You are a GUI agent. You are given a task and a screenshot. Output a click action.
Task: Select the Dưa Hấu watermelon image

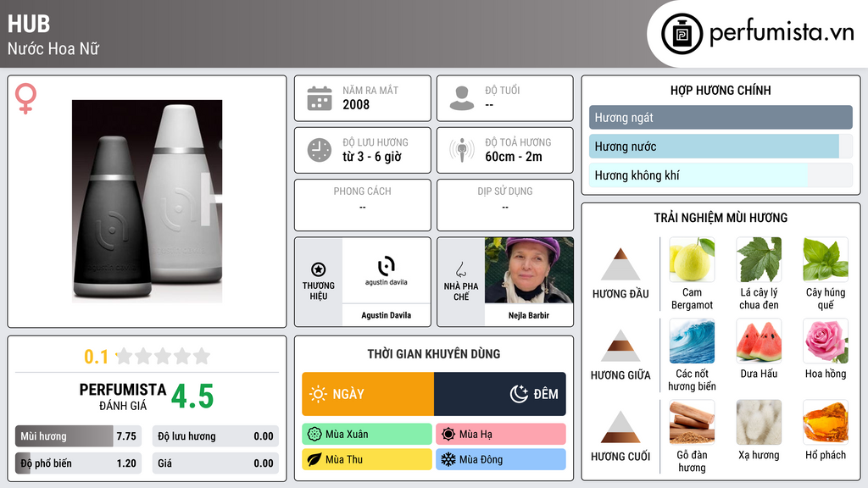pos(759,341)
